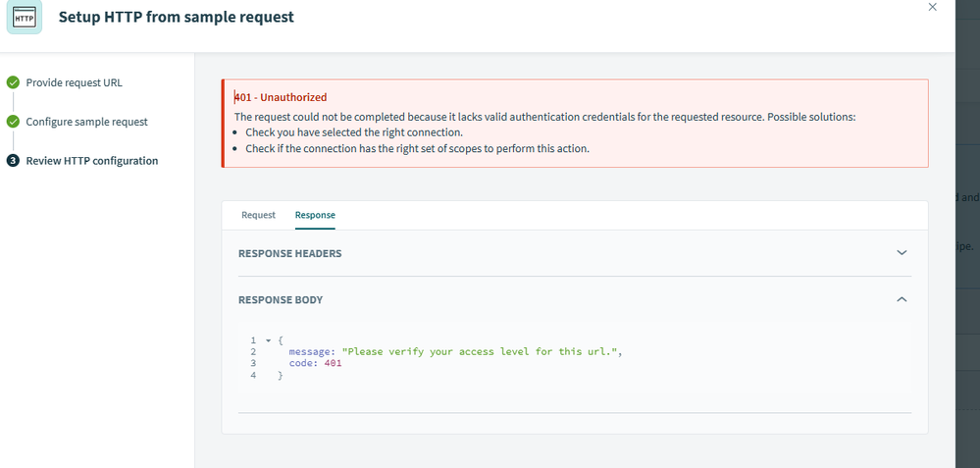The image size is (980, 468).
Task: Open the Configure sample request step
Action: (x=86, y=122)
